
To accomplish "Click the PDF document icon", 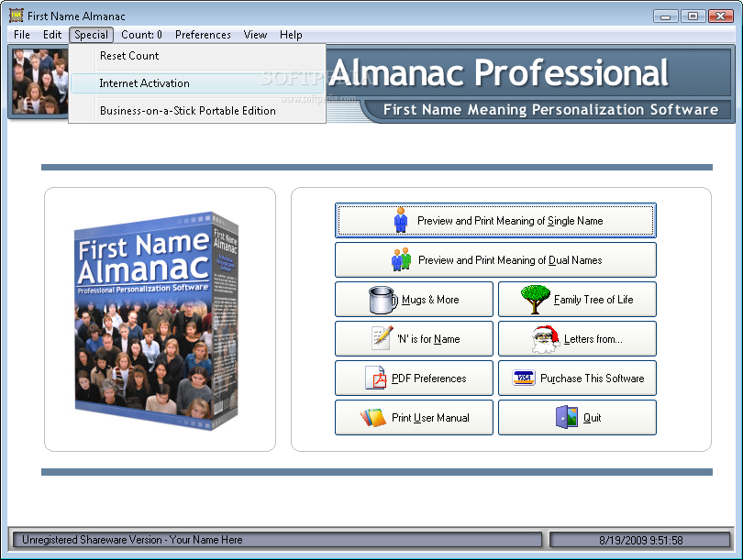I will pyautogui.click(x=376, y=378).
